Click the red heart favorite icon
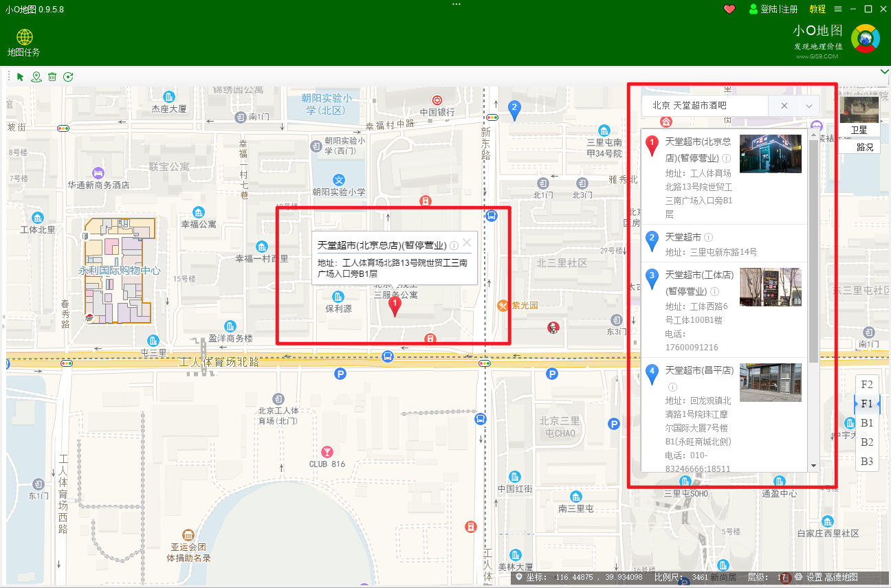The image size is (891, 588). tap(729, 9)
